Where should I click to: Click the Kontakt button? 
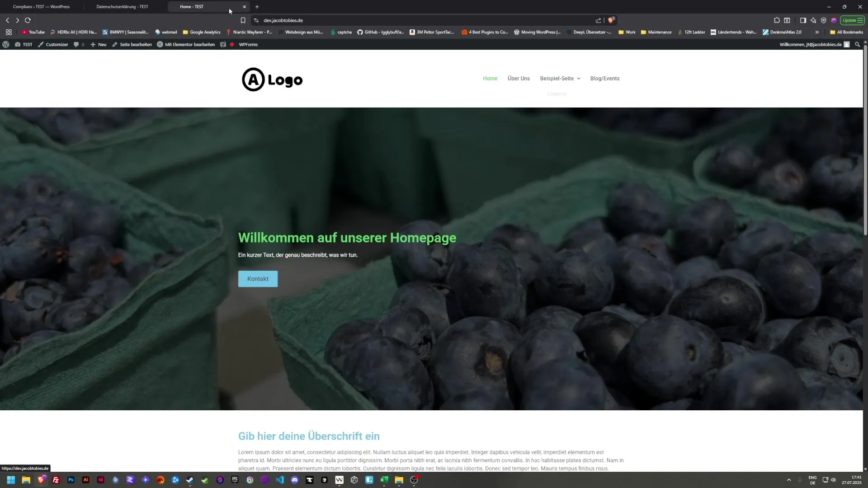258,279
